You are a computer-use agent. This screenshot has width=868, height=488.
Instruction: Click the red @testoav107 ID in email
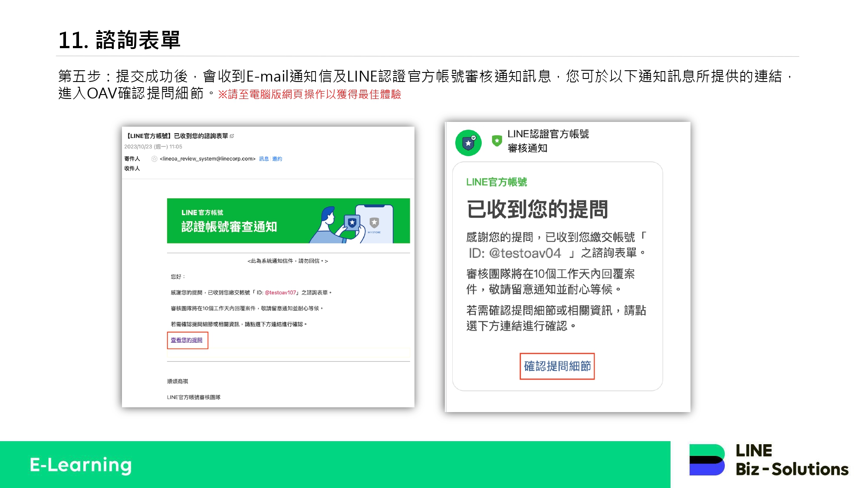point(280,293)
